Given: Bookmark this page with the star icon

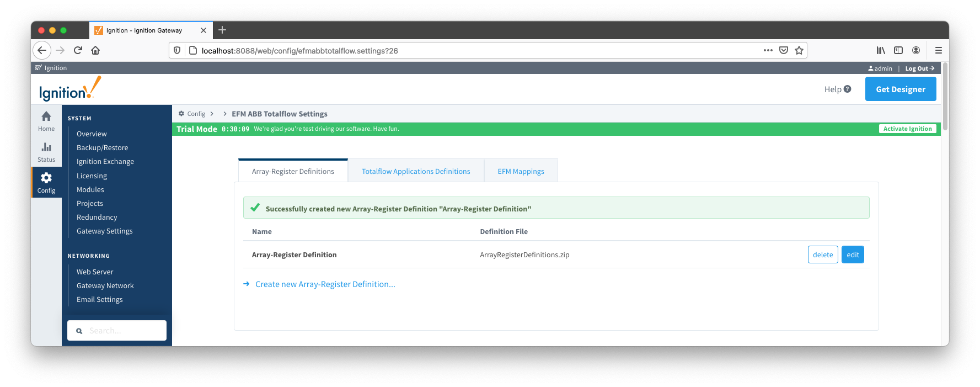Looking at the screenshot, I should (x=799, y=50).
